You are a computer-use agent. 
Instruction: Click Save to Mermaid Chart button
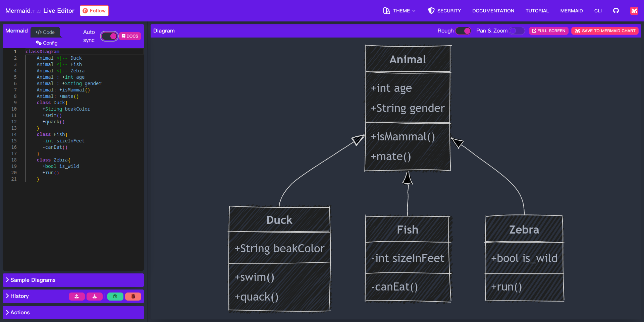605,31
